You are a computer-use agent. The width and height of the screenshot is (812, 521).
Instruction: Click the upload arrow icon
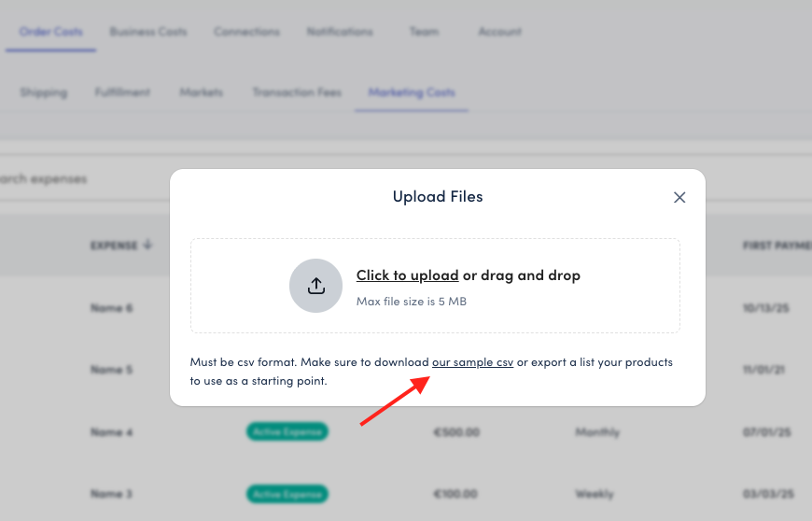click(316, 286)
